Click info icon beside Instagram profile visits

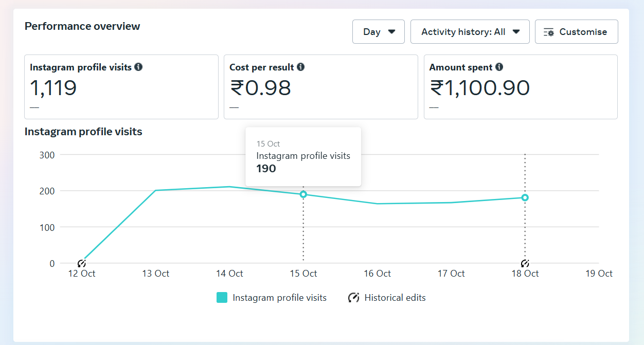coord(138,67)
